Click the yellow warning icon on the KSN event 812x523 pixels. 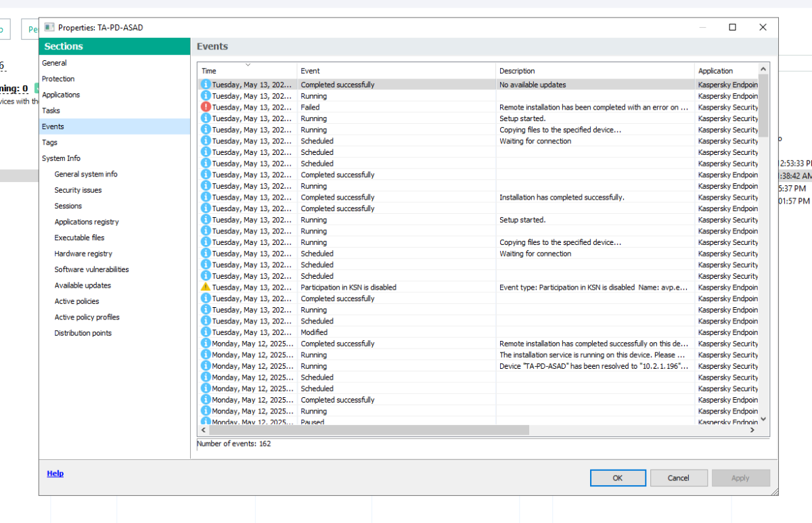coord(206,287)
